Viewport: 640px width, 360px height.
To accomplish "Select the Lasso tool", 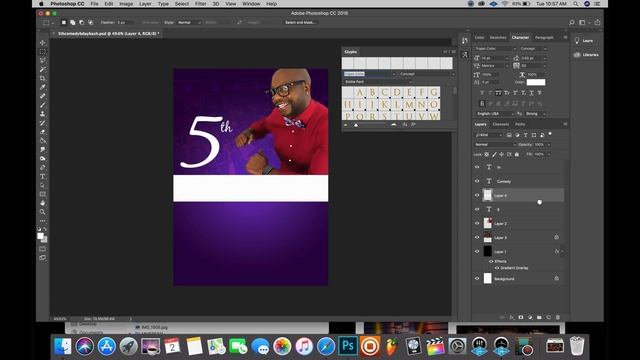I will (x=42, y=60).
